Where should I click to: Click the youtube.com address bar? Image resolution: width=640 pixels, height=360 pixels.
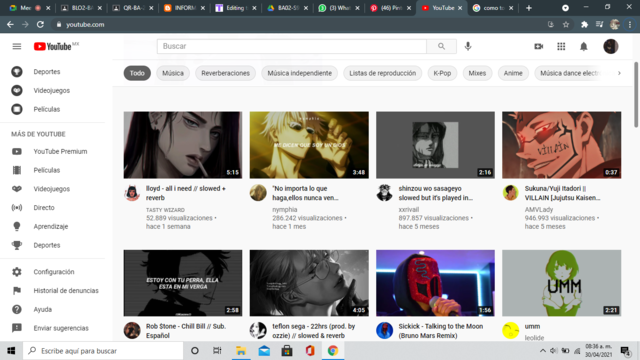tap(302, 24)
